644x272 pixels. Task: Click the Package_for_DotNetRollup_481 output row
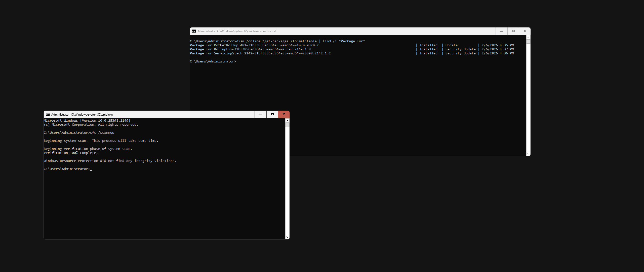coord(254,45)
